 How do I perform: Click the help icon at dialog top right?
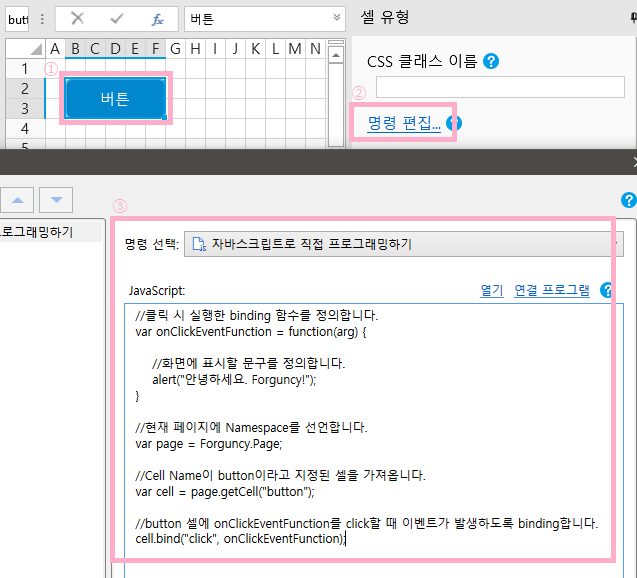tap(628, 199)
